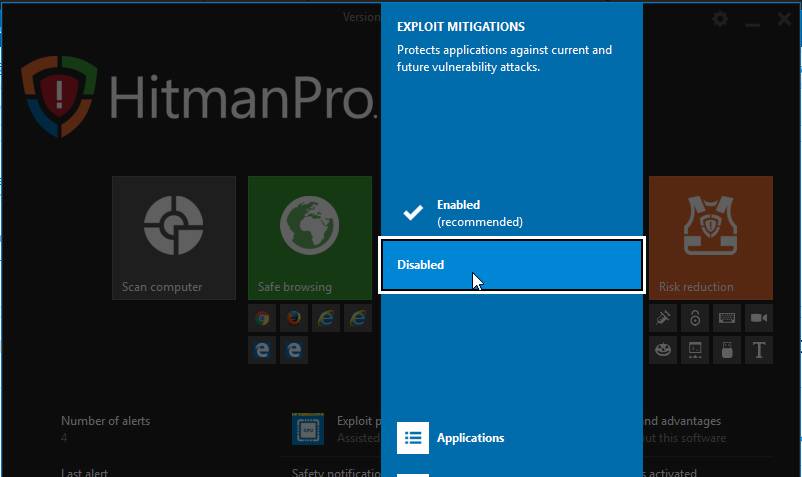The image size is (802, 477).
Task: Close the HitmanPro window
Action: pyautogui.click(x=784, y=19)
